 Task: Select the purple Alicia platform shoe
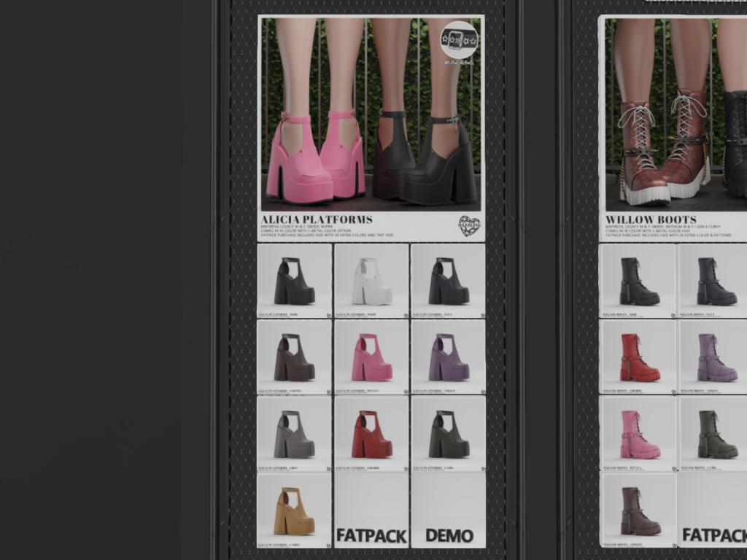[x=448, y=357]
